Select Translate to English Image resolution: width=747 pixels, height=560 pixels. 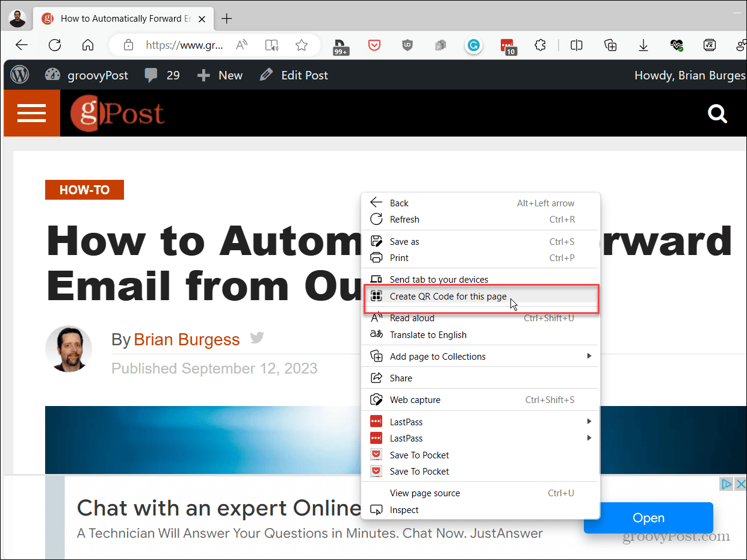coord(480,335)
